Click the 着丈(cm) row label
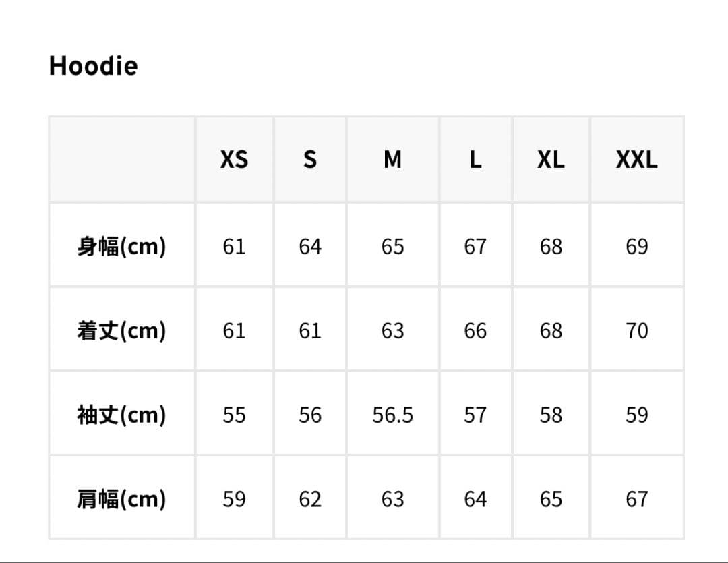Image resolution: width=728 pixels, height=563 pixels. 121,331
